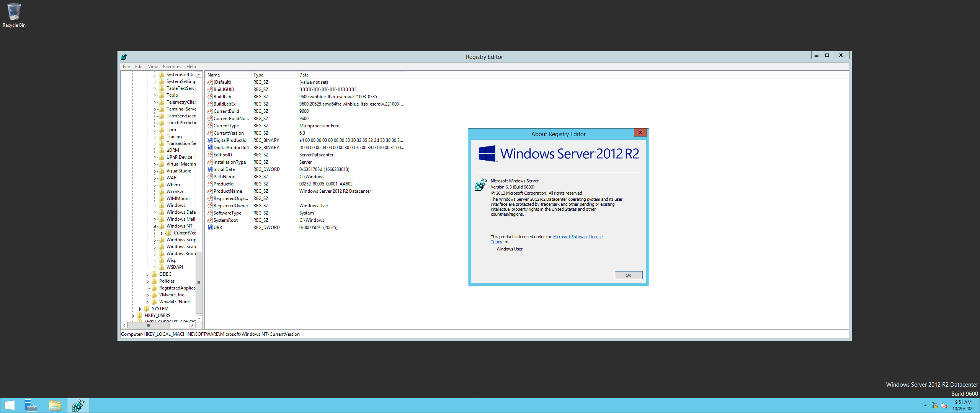Click the tree horizontal scrollbar right arrow
This screenshot has width=980, height=413.
click(x=192, y=325)
